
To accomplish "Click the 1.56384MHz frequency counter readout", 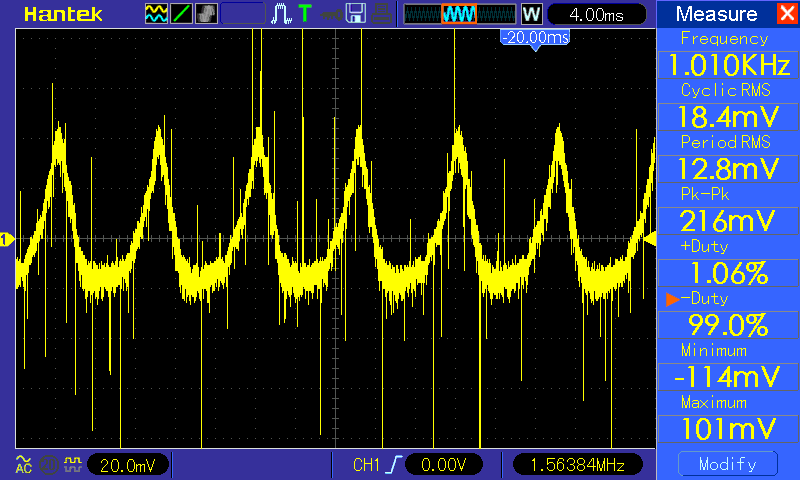I will click(x=578, y=465).
